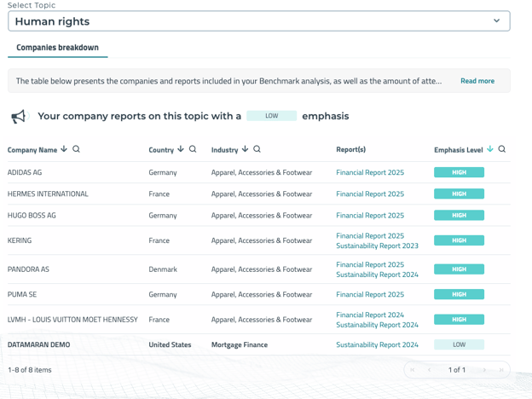The image size is (532, 399).
Task: Click the Report(s) column header
Action: [350, 150]
